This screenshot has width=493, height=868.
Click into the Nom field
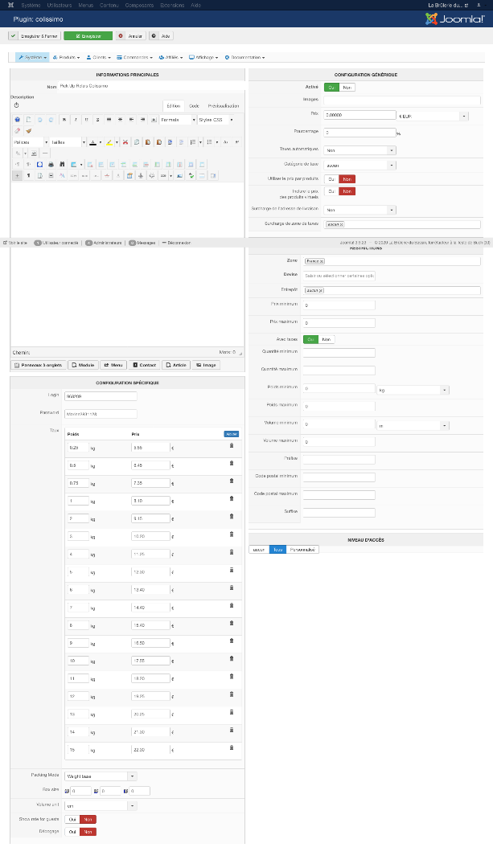[x=151, y=86]
